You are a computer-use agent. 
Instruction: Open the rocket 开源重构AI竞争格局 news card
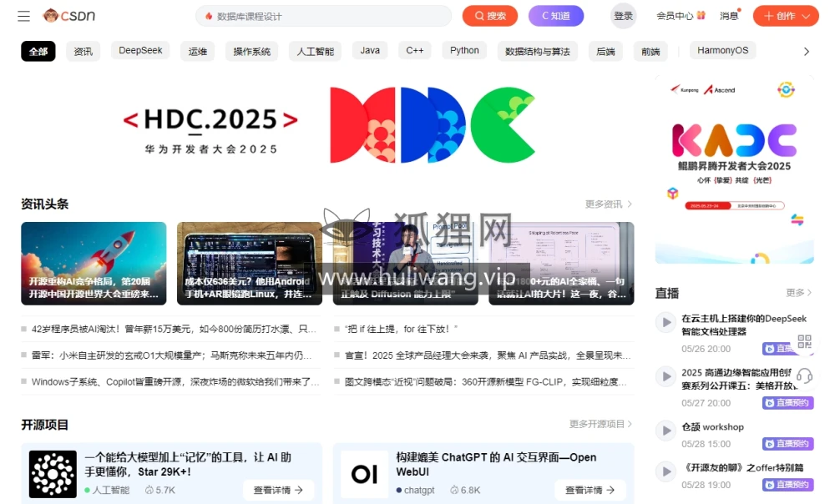(x=94, y=264)
